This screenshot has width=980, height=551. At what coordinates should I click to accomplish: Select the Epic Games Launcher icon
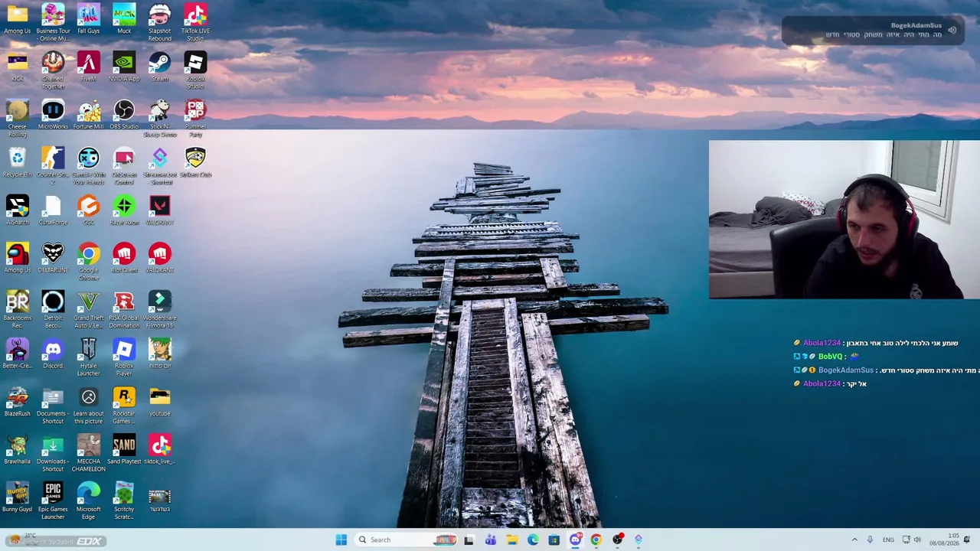53,501
